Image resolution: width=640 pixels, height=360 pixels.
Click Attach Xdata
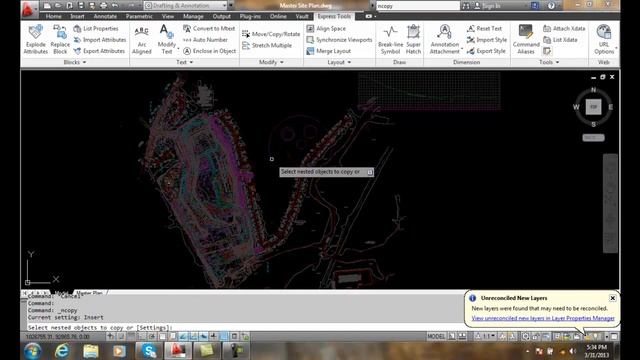point(564,29)
